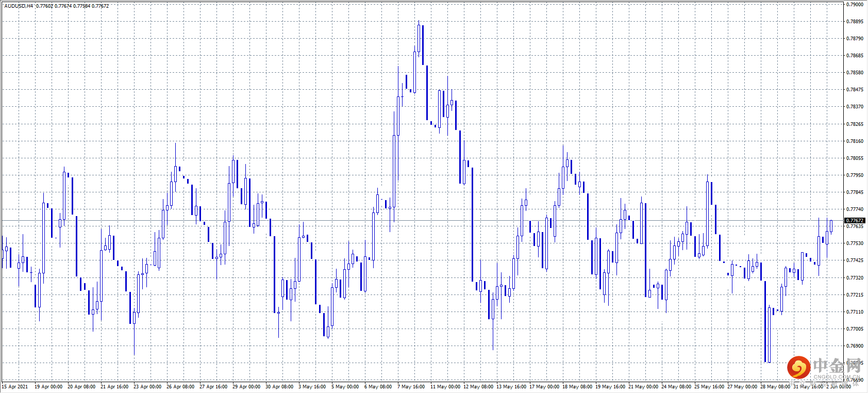Select the 29 Apr 00:00 time axis label
Viewport: 868px width, 393px height.
(x=246, y=387)
